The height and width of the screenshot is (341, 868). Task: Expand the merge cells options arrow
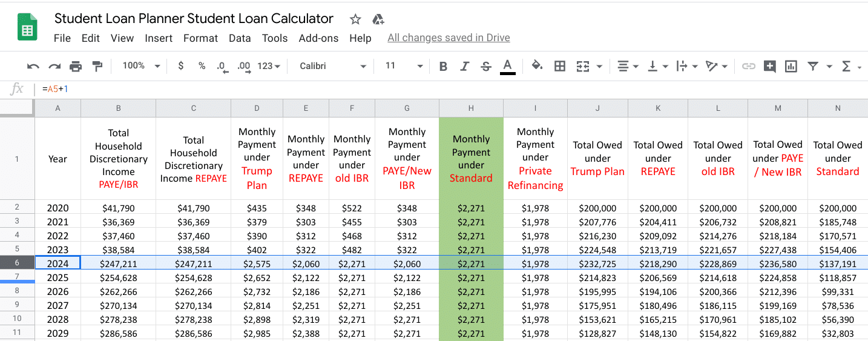pos(599,67)
